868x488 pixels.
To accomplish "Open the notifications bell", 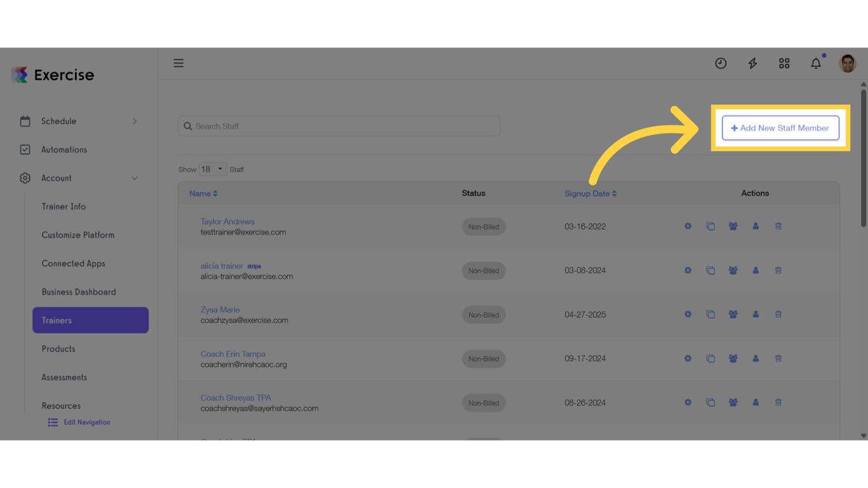I will [x=816, y=63].
